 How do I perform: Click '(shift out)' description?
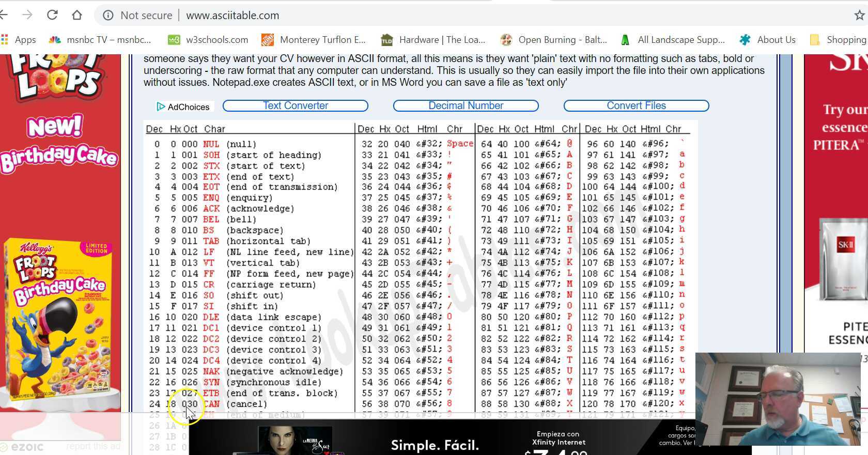pos(255,296)
